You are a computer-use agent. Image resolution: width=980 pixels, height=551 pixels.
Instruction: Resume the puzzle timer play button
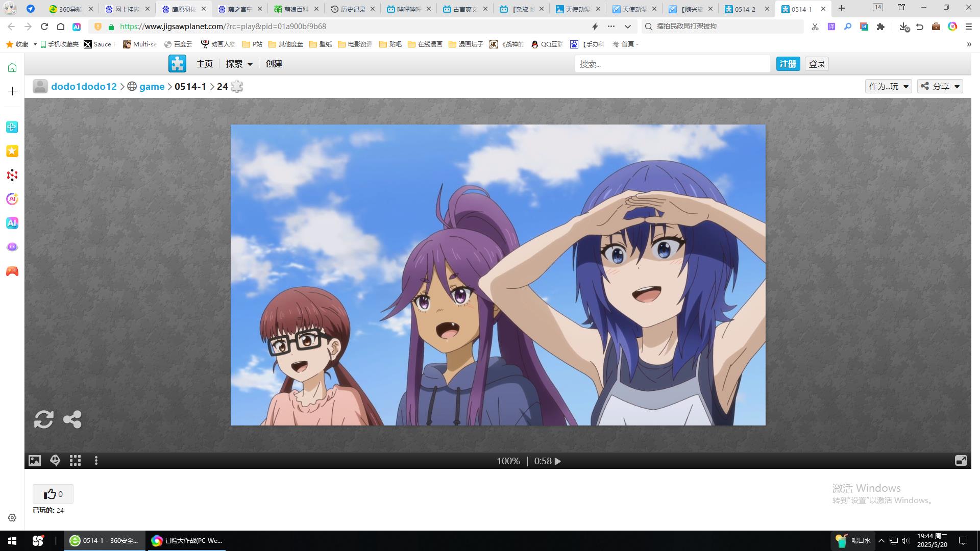coord(558,461)
